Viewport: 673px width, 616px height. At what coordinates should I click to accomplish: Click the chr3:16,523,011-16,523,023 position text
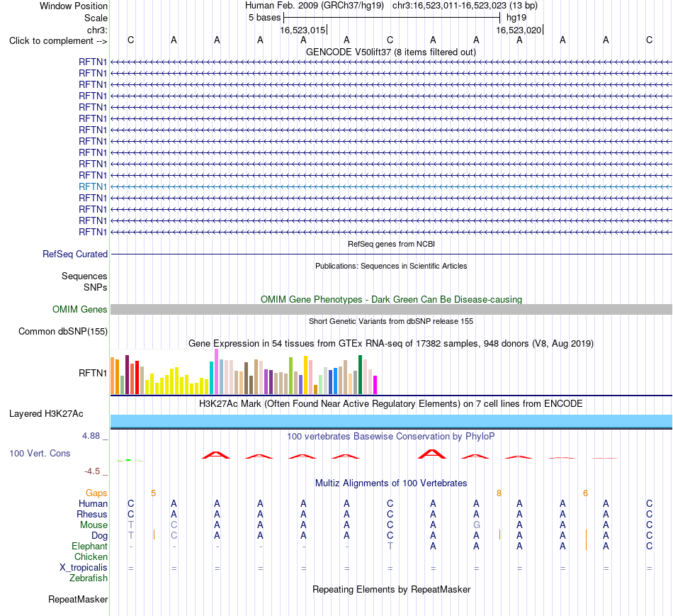465,6
